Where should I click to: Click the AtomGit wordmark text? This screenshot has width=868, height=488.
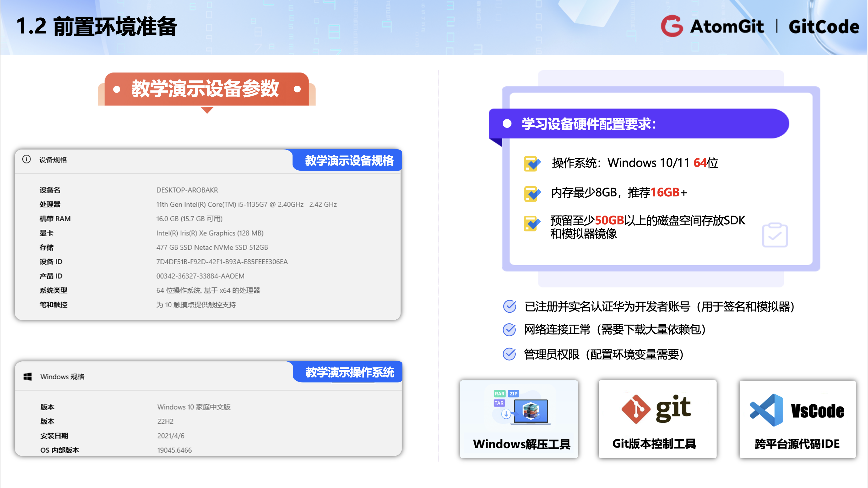(727, 26)
